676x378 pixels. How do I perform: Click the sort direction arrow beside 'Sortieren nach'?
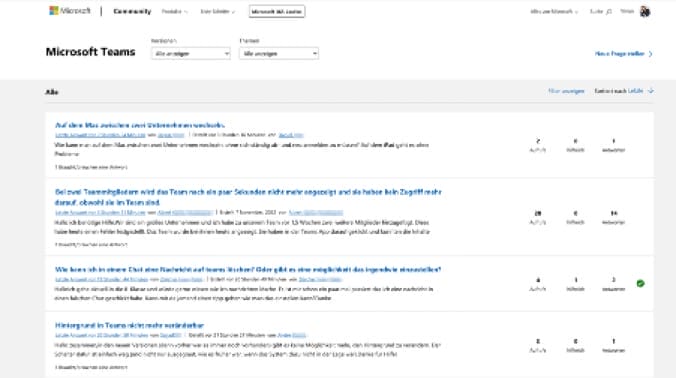[x=651, y=91]
